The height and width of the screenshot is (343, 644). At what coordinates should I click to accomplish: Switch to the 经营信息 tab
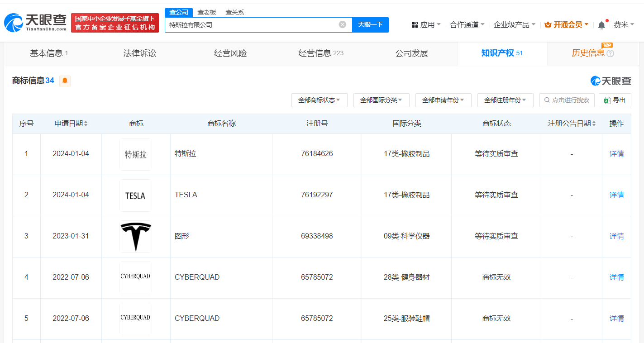click(320, 53)
